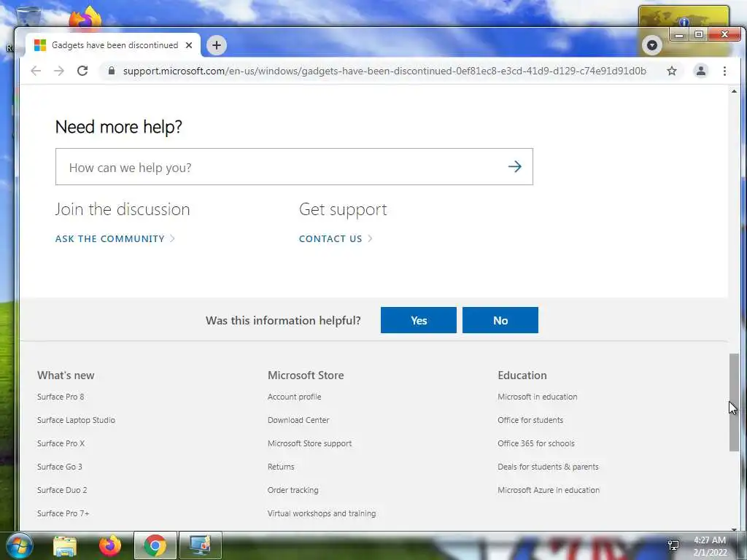Image resolution: width=747 pixels, height=560 pixels.
Task: Open the Account profile link
Action: pos(295,397)
